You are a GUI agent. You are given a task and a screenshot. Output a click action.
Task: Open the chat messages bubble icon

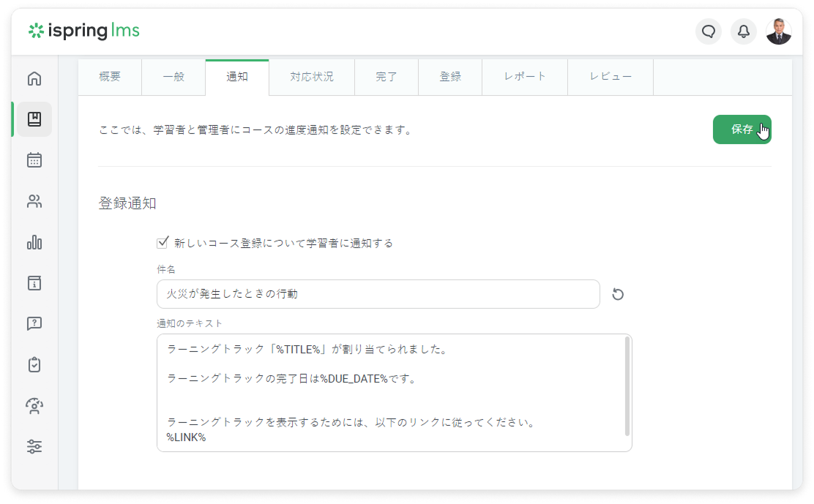point(708,31)
